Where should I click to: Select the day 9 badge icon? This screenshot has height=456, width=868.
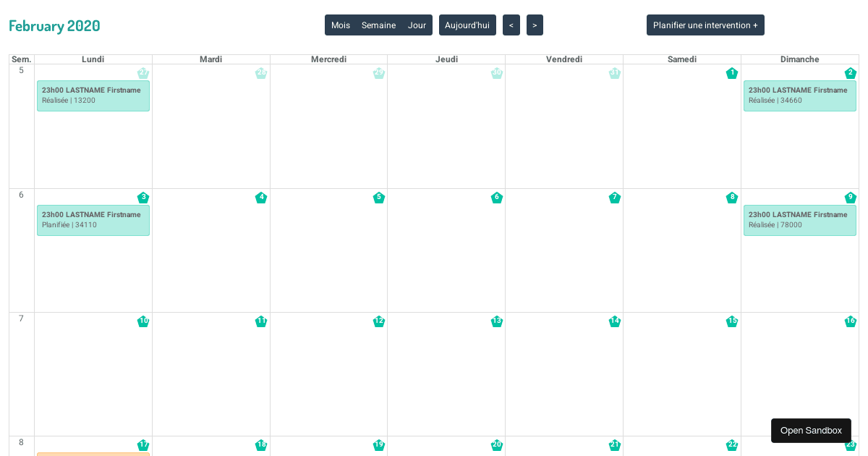point(851,198)
